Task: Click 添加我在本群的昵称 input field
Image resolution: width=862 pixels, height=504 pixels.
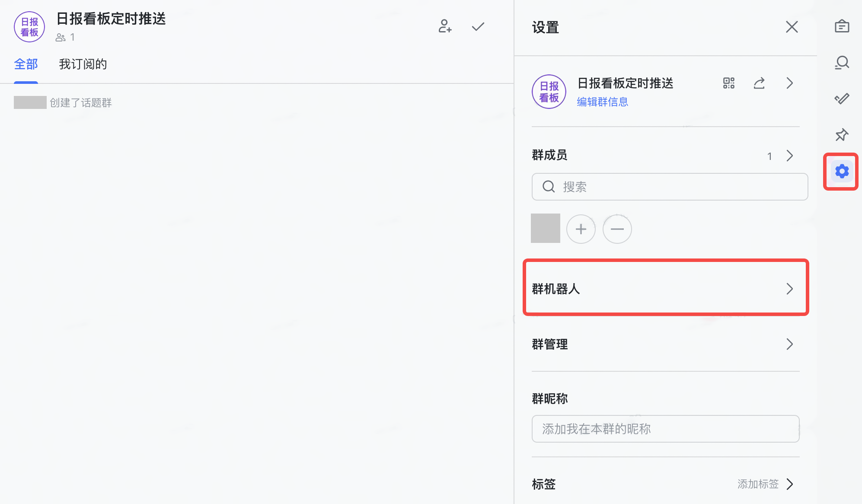Action: (665, 429)
